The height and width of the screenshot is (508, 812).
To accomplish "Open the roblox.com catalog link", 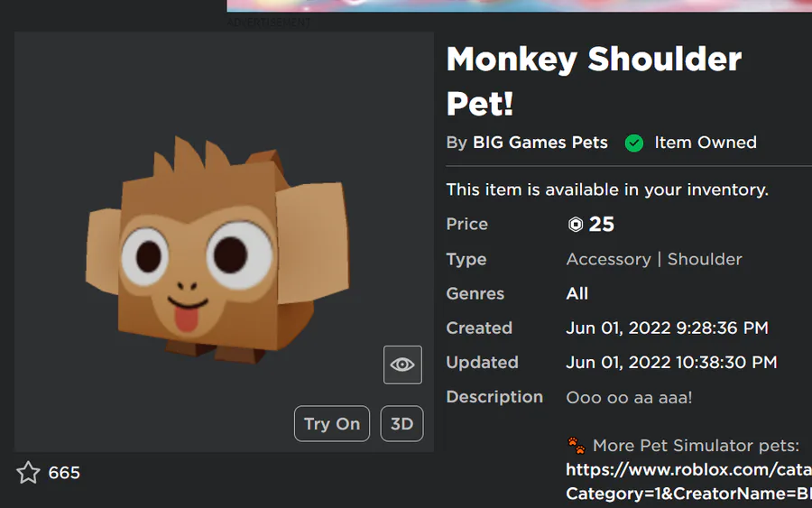I will 688,482.
